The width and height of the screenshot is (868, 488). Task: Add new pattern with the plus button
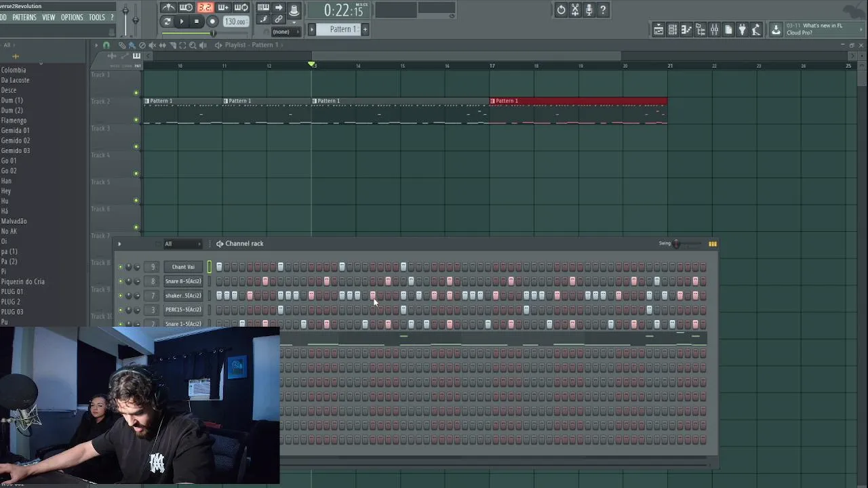point(365,29)
